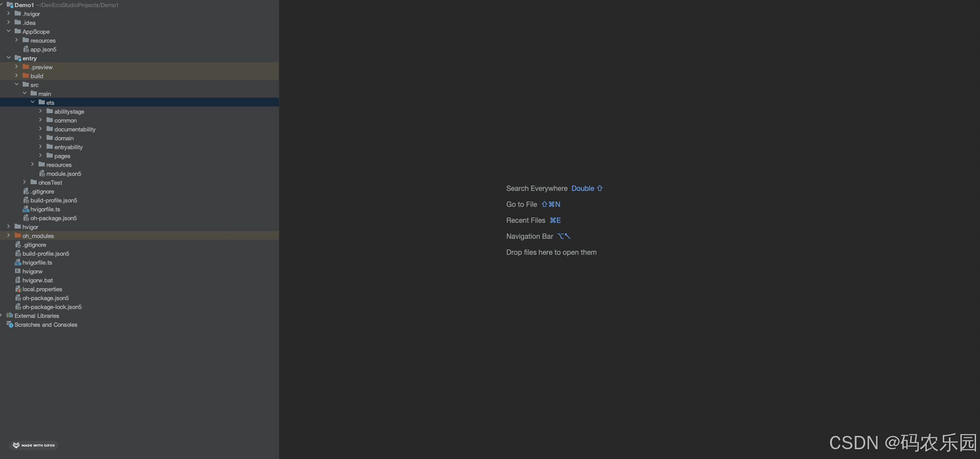
Task: Click the domain folder icon
Action: point(50,138)
